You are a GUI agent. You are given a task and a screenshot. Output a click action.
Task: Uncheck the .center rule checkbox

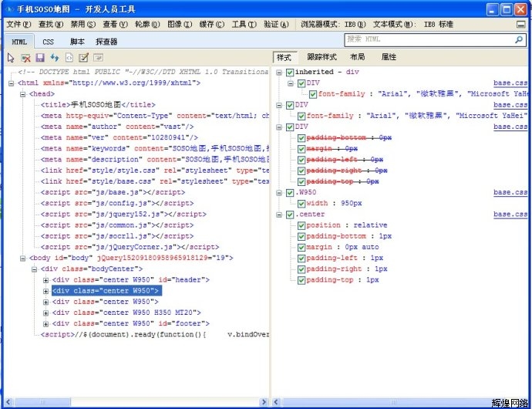[x=290, y=215]
